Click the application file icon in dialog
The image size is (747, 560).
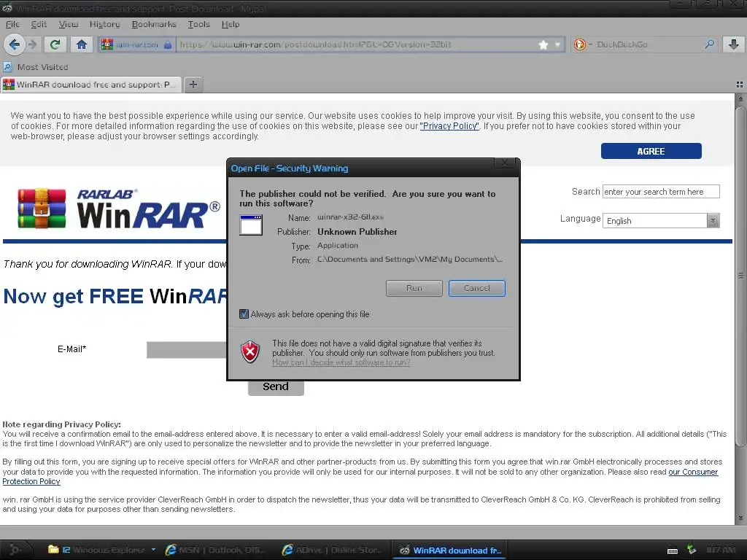[x=251, y=225]
